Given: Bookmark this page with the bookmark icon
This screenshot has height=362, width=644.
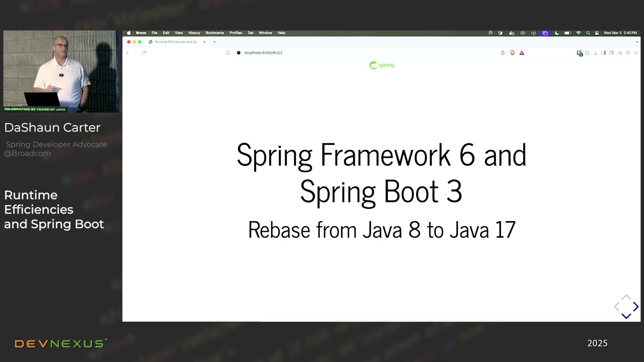Looking at the screenshot, I should tap(228, 53).
